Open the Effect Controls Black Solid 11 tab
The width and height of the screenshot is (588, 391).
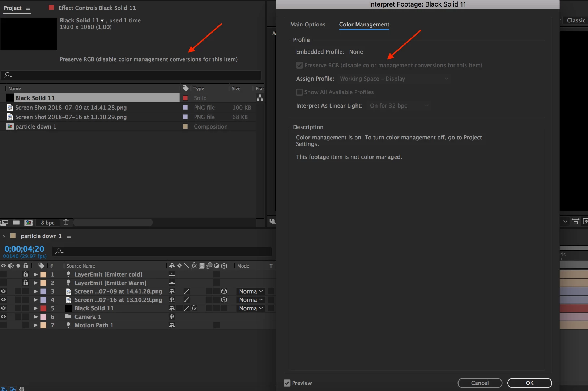97,8
